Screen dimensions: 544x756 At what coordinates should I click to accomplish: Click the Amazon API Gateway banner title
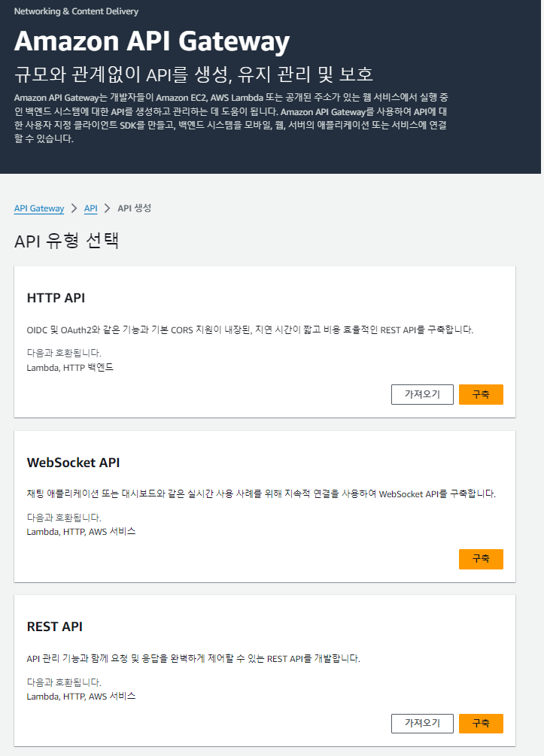coord(152,41)
